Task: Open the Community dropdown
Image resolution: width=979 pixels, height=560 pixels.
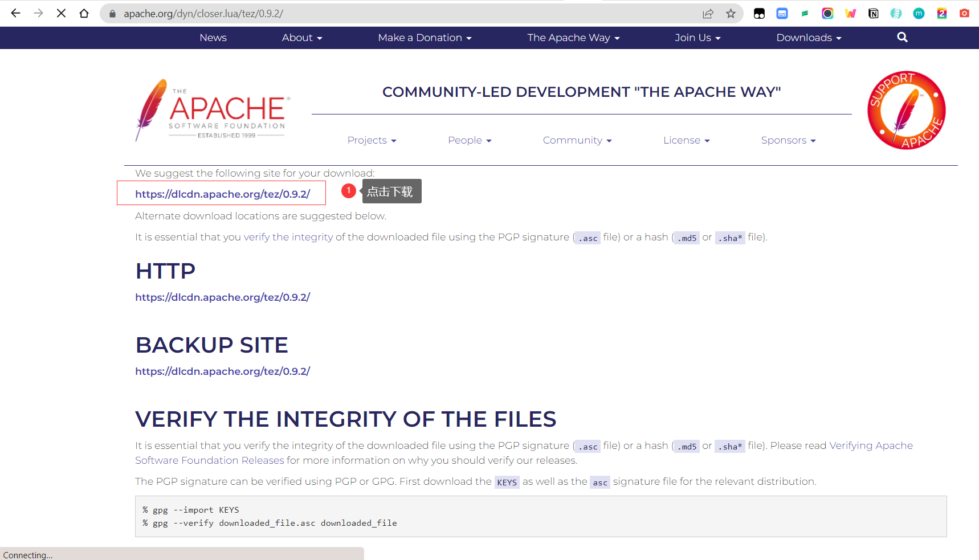Action: click(577, 140)
